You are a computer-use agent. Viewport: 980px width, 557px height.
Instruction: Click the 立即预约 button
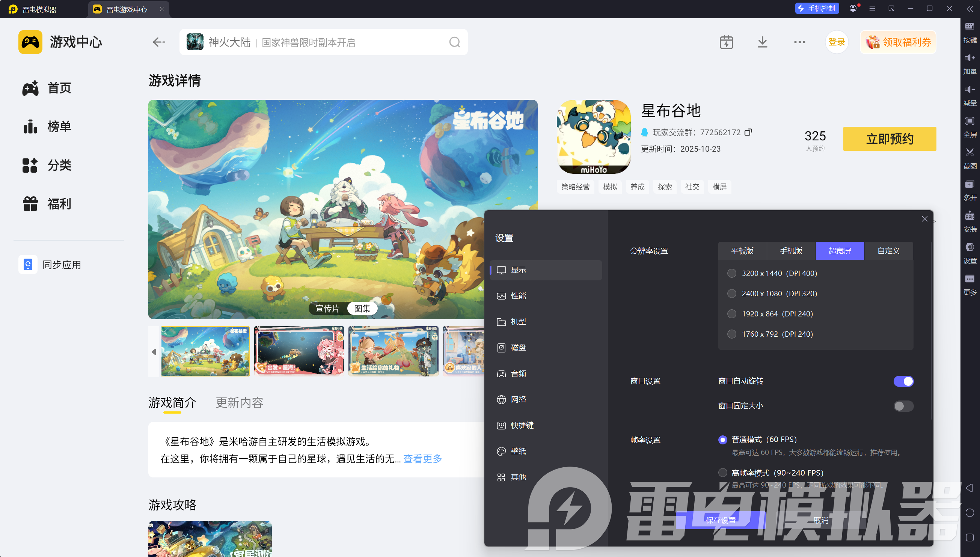point(889,138)
